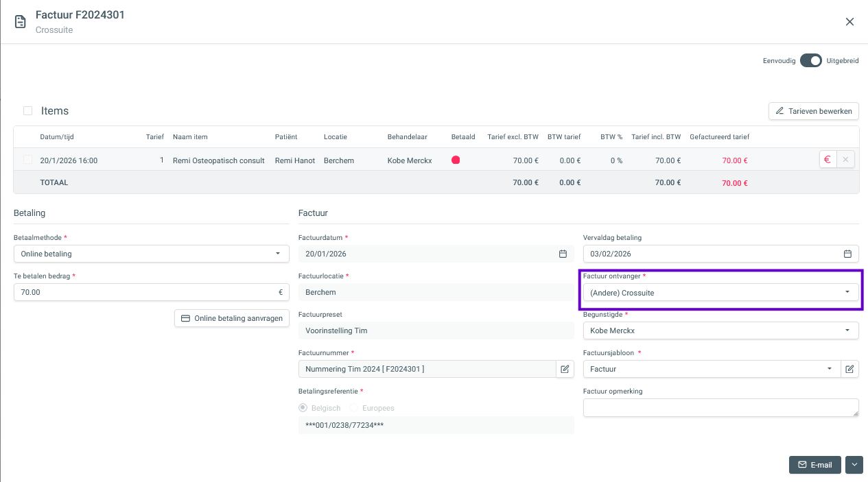Select the Europees payment reference radio
The image size is (868, 482).
pyautogui.click(x=355, y=408)
